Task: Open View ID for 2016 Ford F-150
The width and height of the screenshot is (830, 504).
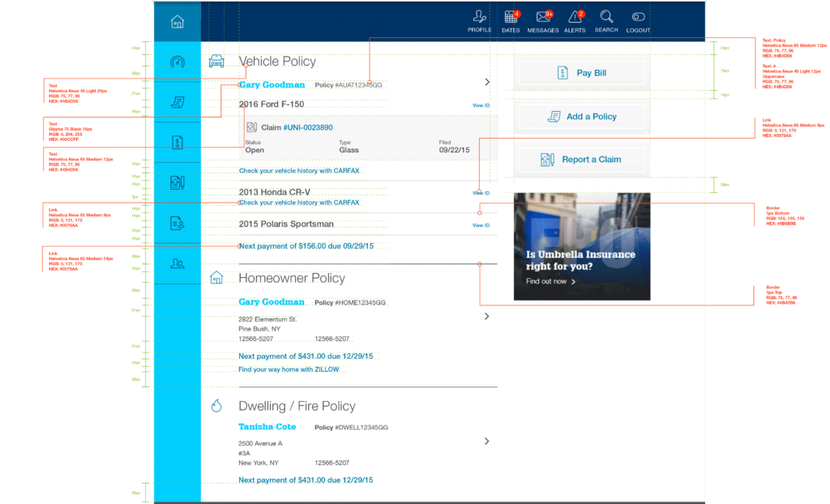Action: pyautogui.click(x=481, y=105)
